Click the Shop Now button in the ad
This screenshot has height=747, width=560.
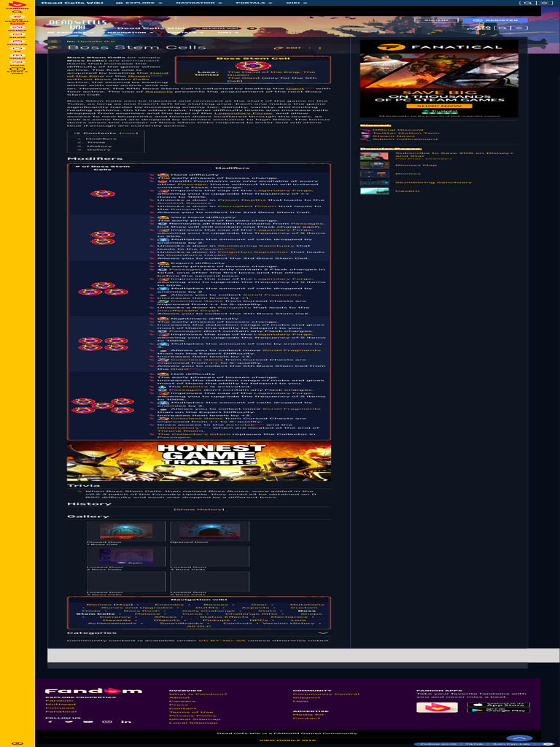point(438,107)
